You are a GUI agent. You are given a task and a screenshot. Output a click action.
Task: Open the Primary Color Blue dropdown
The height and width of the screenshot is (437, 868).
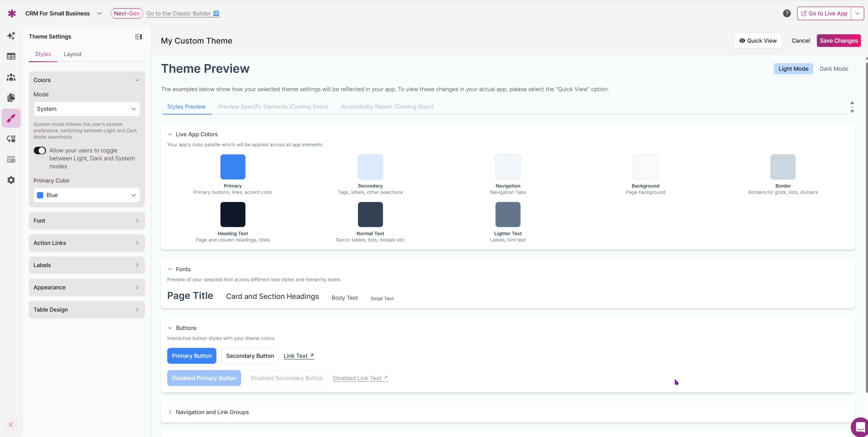point(87,195)
